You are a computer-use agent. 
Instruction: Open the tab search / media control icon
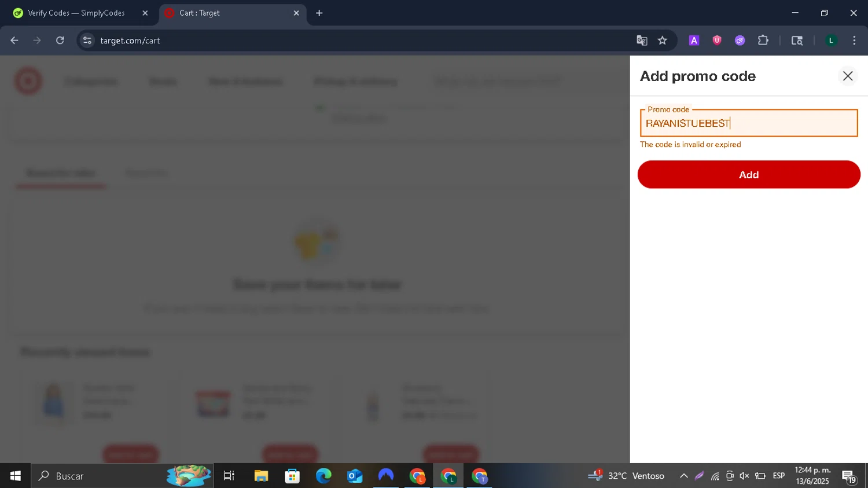[x=797, y=41]
